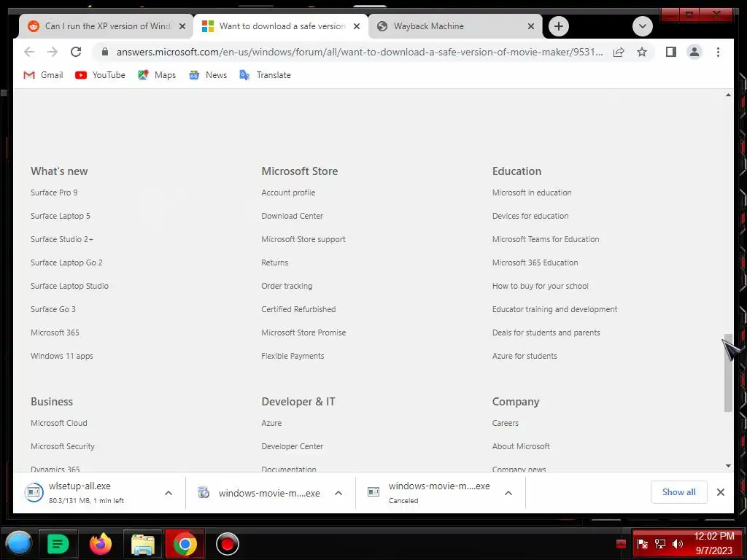747x560 pixels.
Task: Click the scrollbar down arrow
Action: pyautogui.click(x=728, y=466)
